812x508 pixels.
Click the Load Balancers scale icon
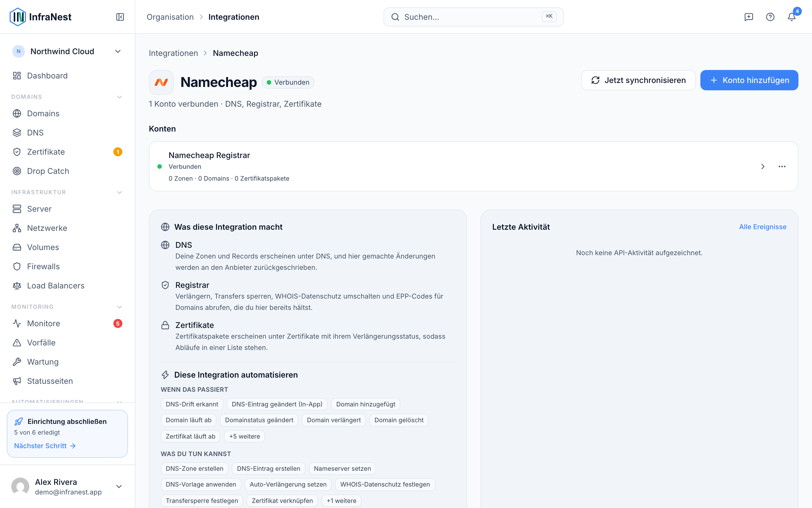(17, 286)
